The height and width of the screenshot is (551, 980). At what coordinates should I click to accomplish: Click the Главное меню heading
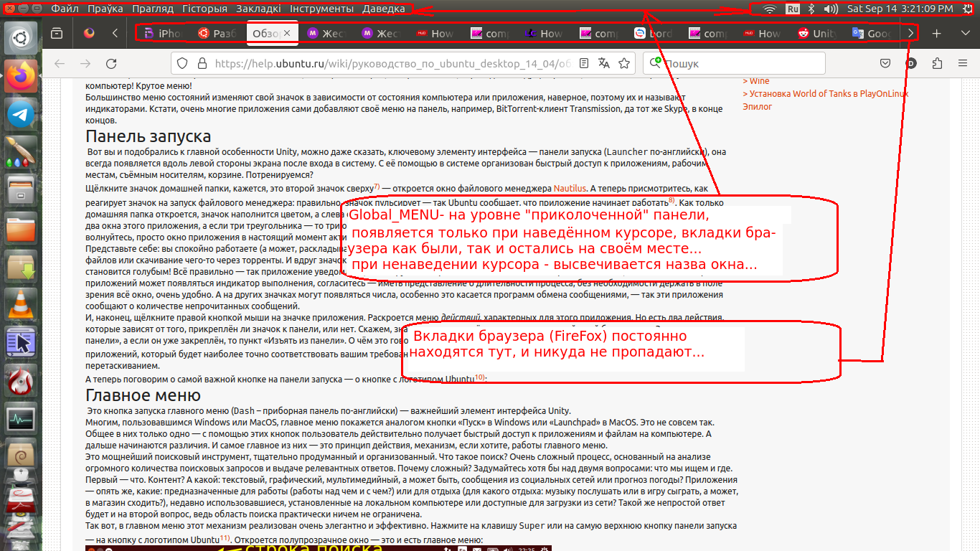[x=143, y=395]
